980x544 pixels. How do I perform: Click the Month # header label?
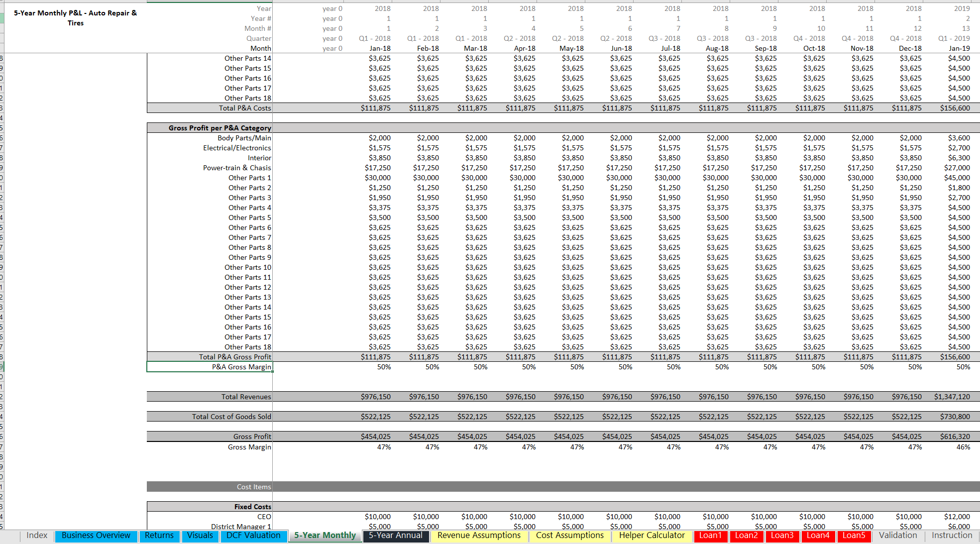click(258, 28)
